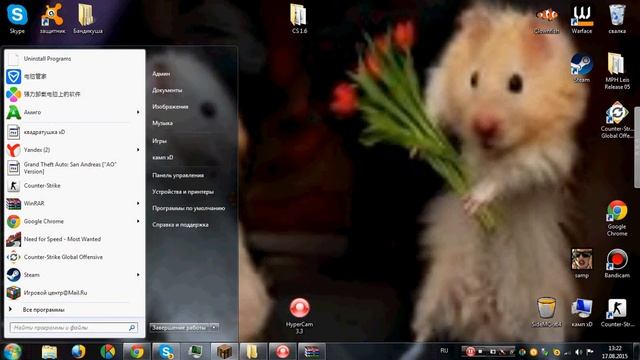Launch the Counter-Strike shortcut at desktop bottom right
Screen dimensions: 640x360
(x=617, y=313)
